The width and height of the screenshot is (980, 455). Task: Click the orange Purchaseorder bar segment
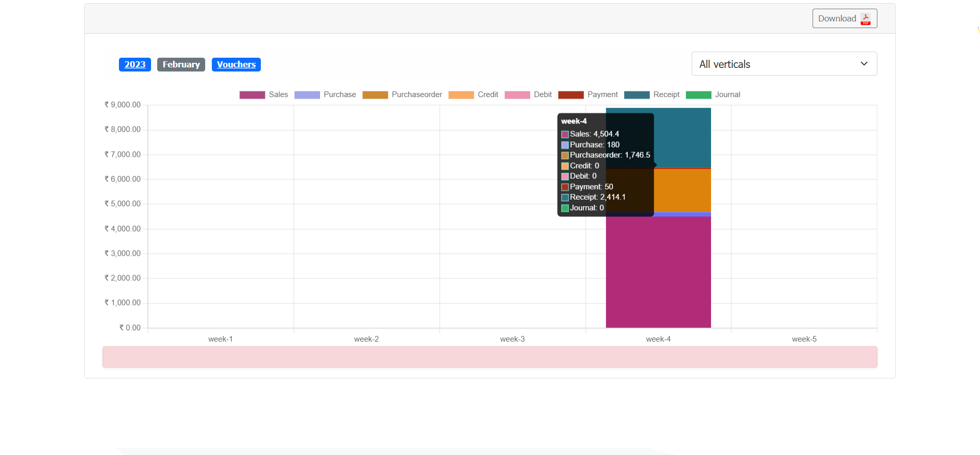682,190
